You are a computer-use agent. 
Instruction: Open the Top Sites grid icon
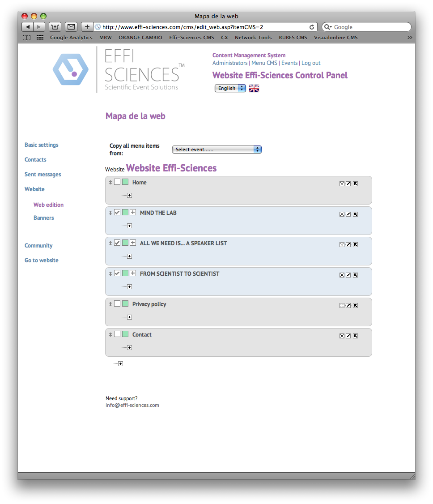tap(40, 38)
